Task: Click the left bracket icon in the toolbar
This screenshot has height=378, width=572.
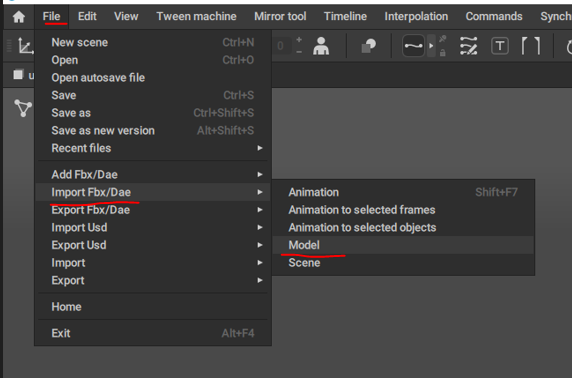Action: (x=525, y=46)
